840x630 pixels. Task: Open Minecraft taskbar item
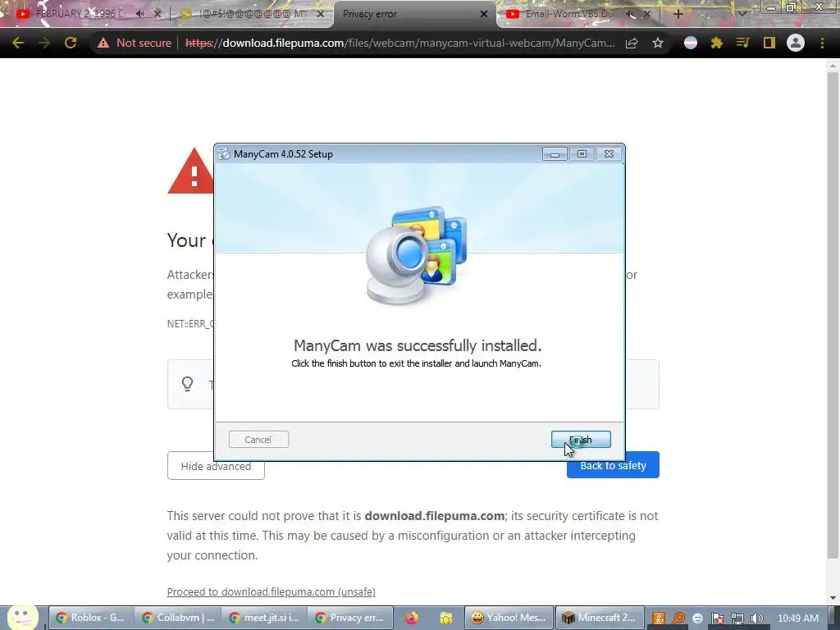(598, 618)
